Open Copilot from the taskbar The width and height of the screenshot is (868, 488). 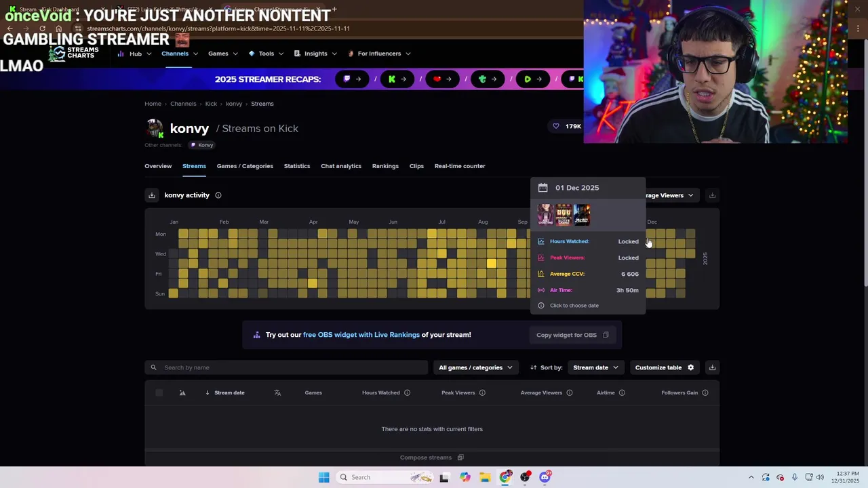[x=465, y=477]
